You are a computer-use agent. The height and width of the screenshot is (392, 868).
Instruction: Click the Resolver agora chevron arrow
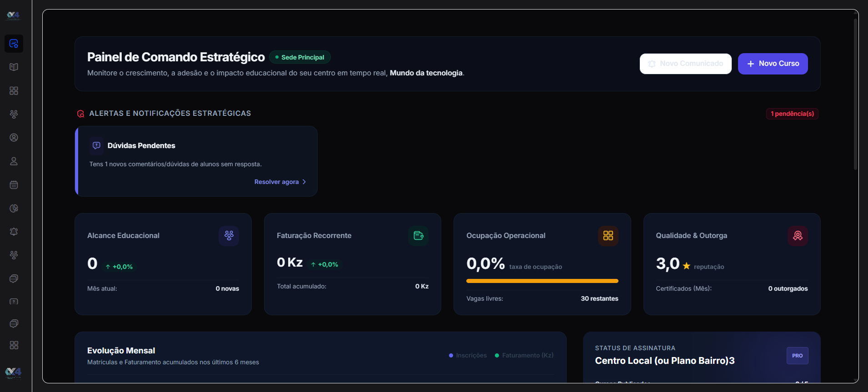304,182
